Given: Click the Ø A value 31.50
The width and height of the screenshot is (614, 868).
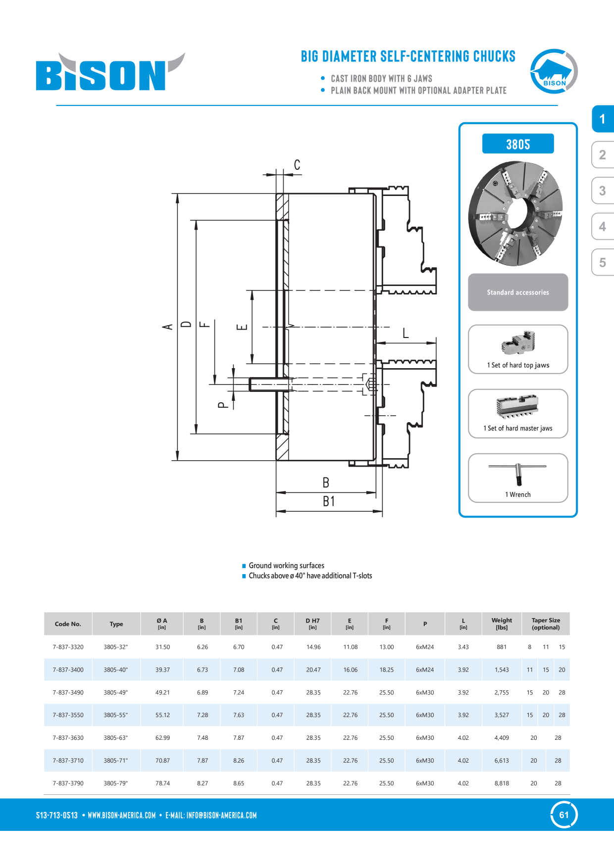Looking at the screenshot, I should [162, 647].
